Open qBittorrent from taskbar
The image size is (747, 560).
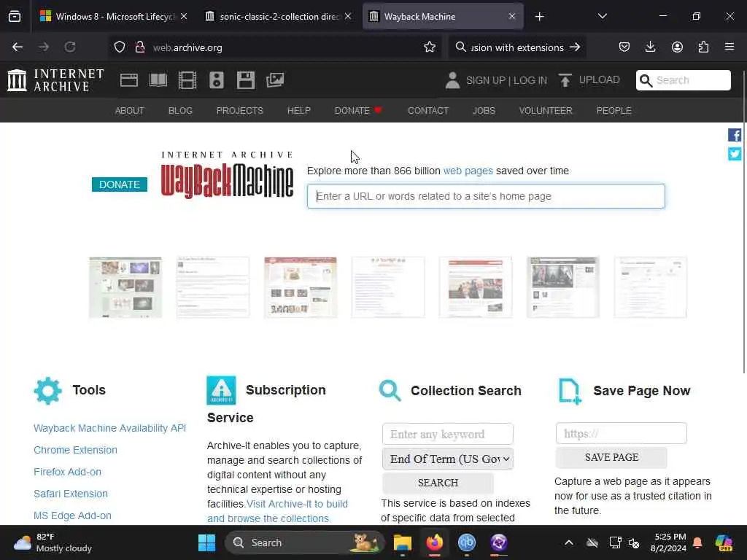click(467, 542)
